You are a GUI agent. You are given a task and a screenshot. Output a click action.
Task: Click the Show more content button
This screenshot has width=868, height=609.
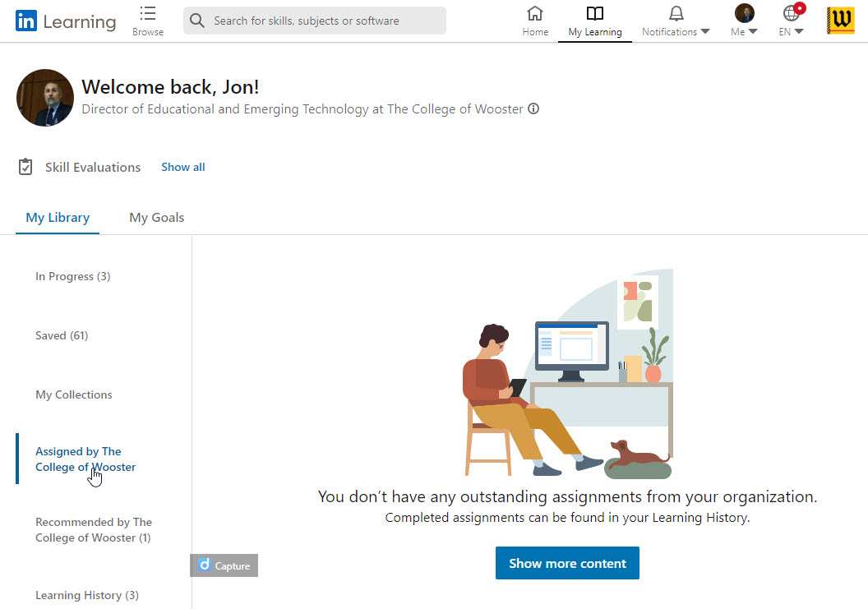[567, 563]
